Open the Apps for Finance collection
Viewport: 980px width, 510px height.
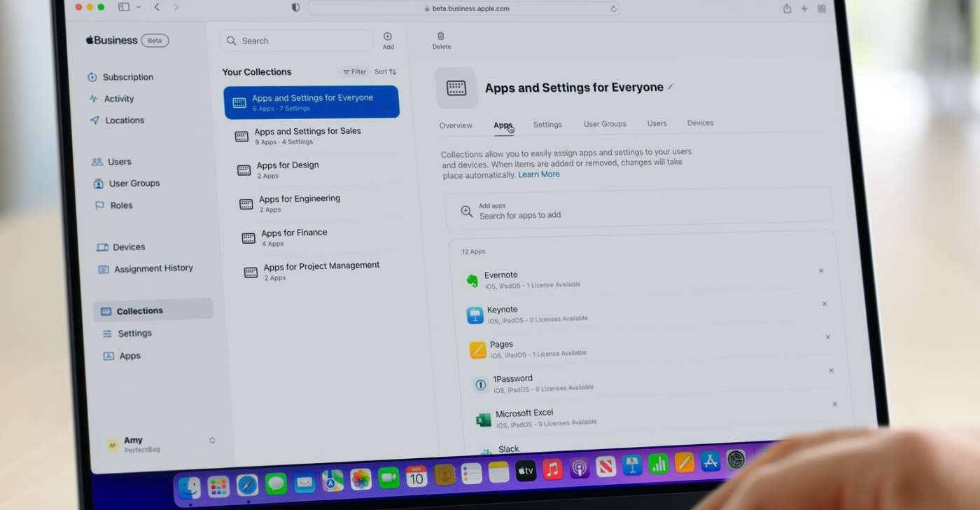tap(322, 237)
